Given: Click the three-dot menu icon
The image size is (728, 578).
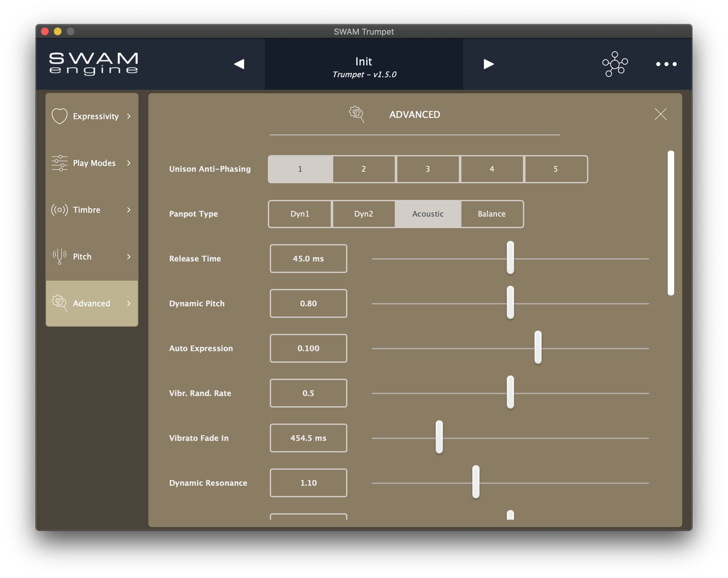Looking at the screenshot, I should [x=666, y=64].
